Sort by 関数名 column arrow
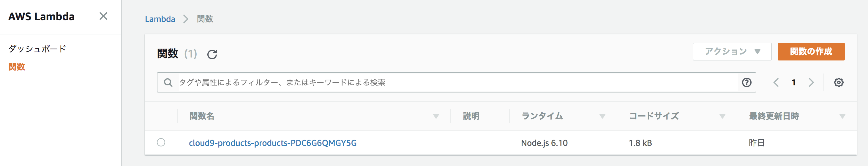The height and width of the screenshot is (166, 868). click(436, 116)
